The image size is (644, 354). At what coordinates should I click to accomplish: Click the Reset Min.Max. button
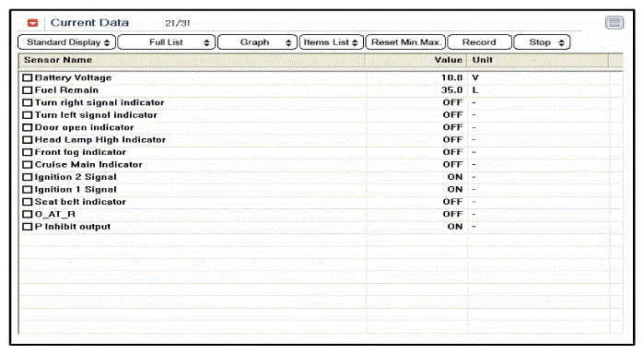tap(405, 42)
